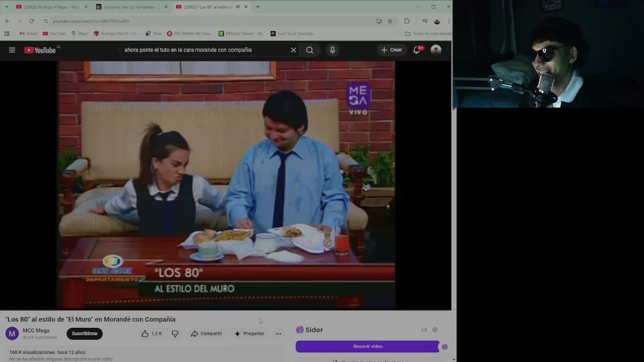Open Chrome three-dot menu
This screenshot has height=362, width=644.
(448, 21)
